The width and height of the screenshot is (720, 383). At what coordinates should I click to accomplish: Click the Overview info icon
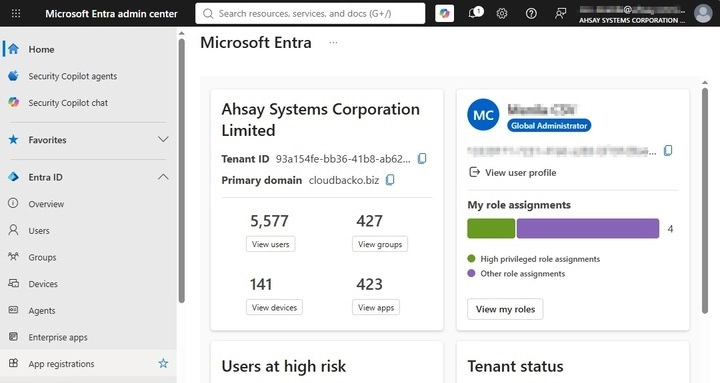pos(13,203)
